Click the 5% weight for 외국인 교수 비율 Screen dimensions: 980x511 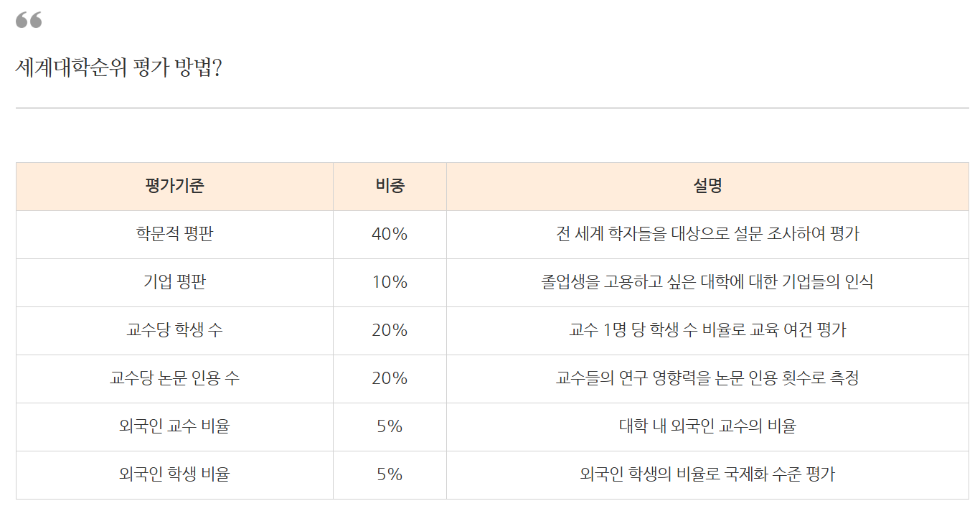[390, 427]
